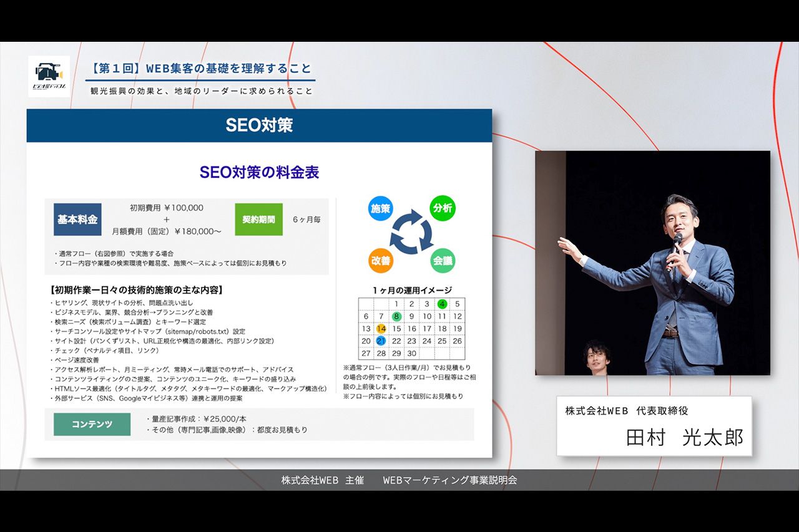
Task: Click the orange 改善 circle
Action: tap(380, 261)
